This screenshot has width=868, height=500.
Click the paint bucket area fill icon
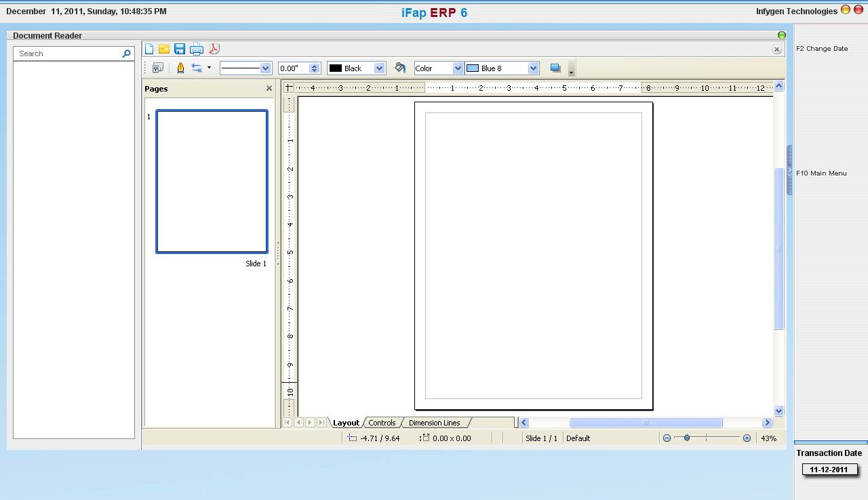tap(400, 68)
